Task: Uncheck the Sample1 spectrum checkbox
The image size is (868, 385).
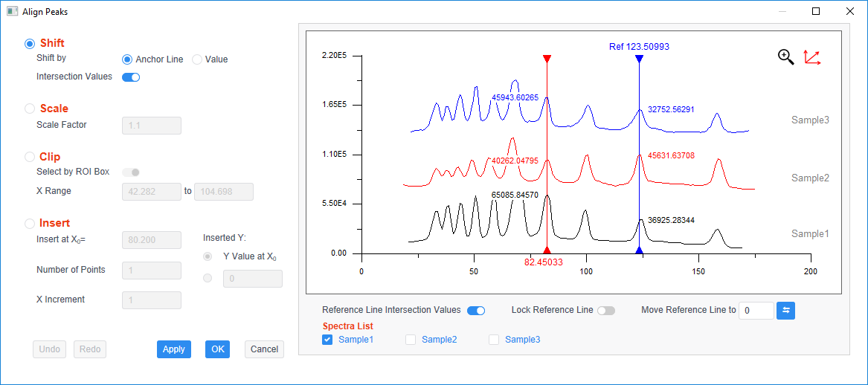Action: click(x=328, y=340)
